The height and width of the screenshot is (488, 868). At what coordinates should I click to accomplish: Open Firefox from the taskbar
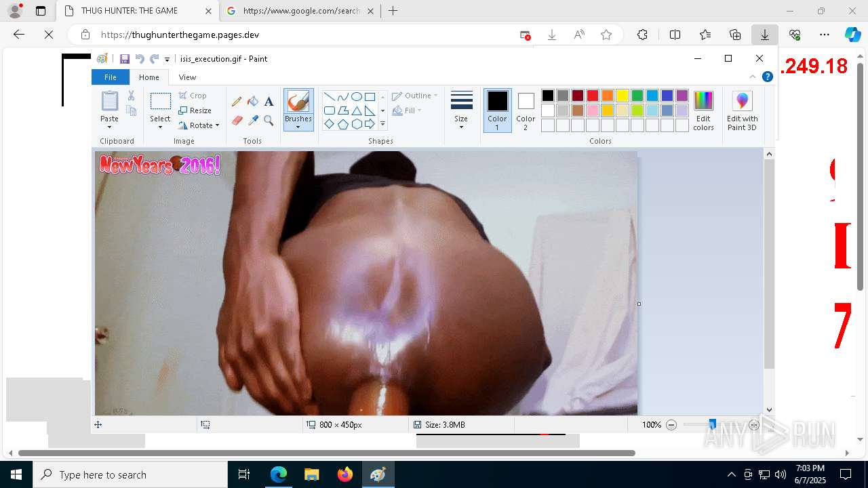(345, 474)
